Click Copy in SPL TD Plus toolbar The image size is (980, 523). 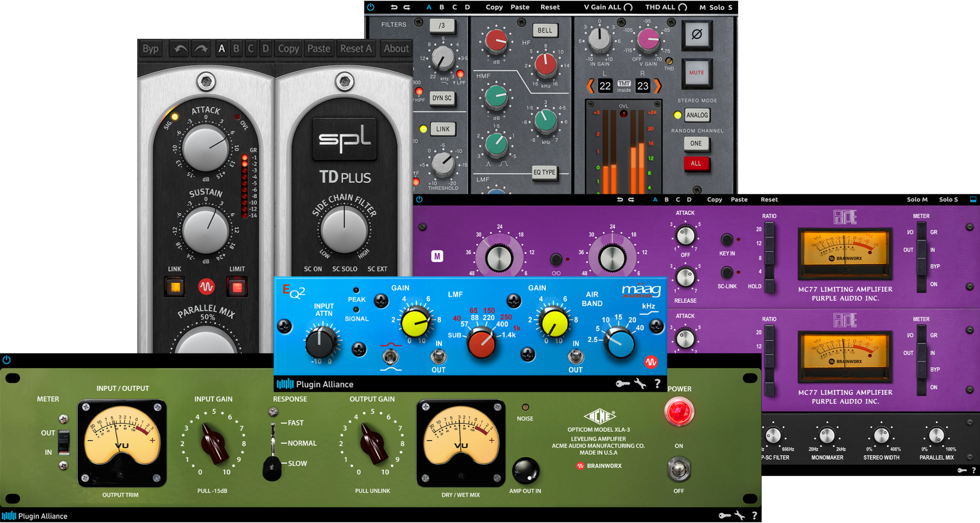pyautogui.click(x=288, y=49)
